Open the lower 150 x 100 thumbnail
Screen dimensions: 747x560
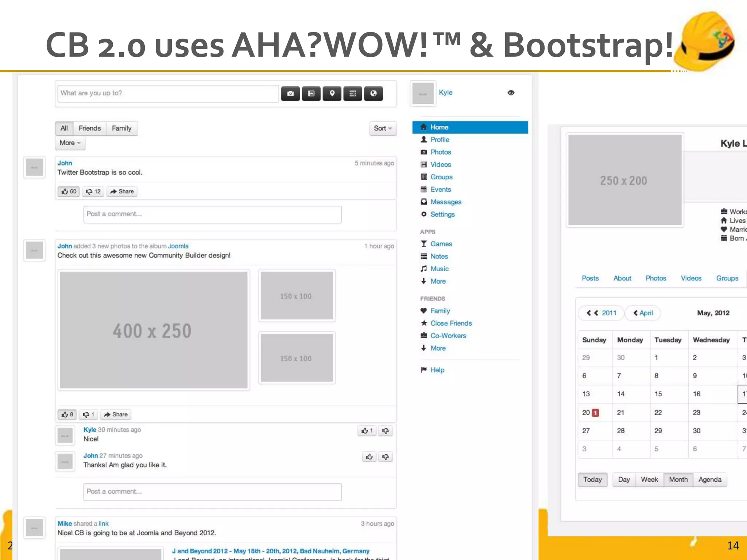point(297,358)
